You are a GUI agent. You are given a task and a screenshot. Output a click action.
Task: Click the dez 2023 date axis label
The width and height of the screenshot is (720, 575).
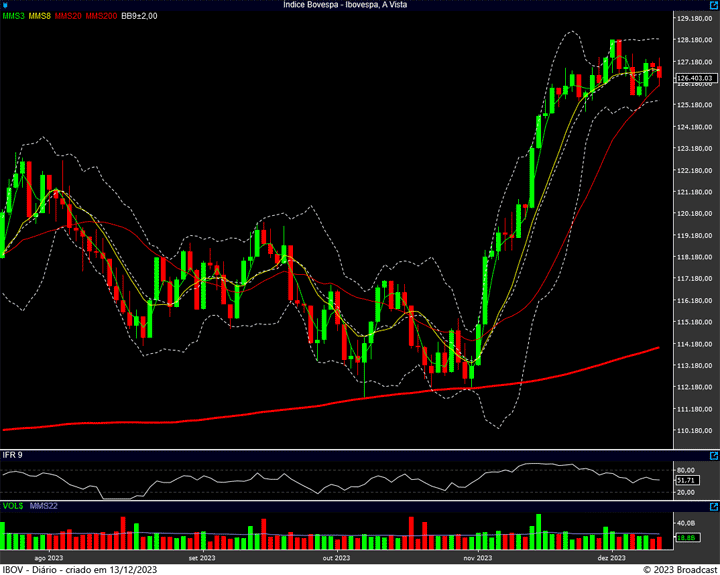611,558
